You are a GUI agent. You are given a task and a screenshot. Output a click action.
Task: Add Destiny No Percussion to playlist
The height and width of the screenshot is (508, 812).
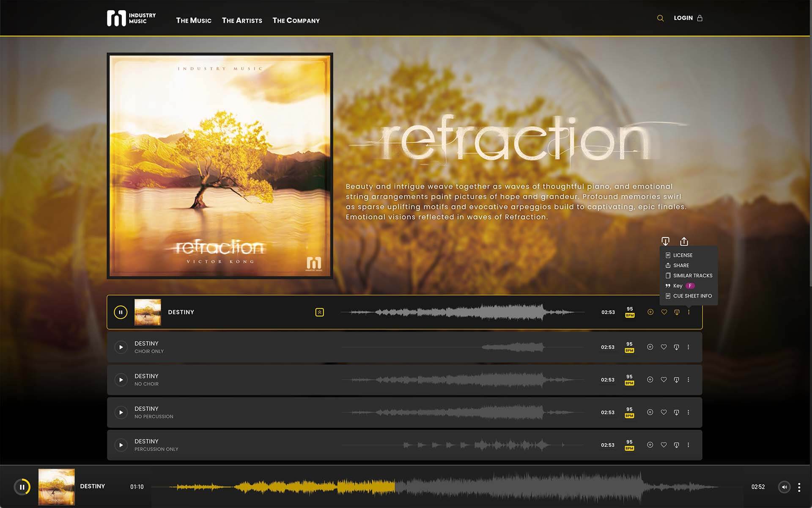point(650,412)
